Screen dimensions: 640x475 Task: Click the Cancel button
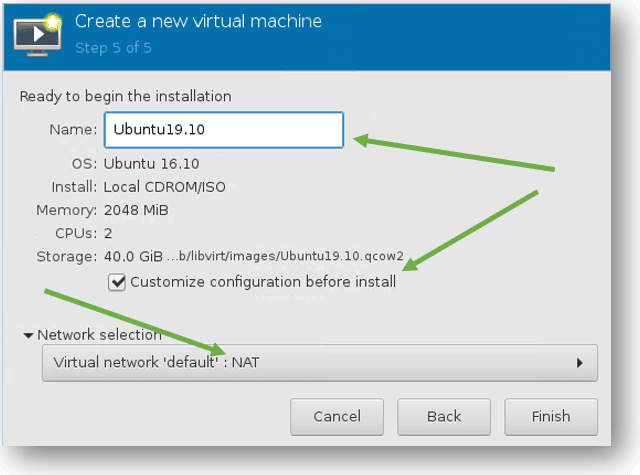(x=337, y=417)
